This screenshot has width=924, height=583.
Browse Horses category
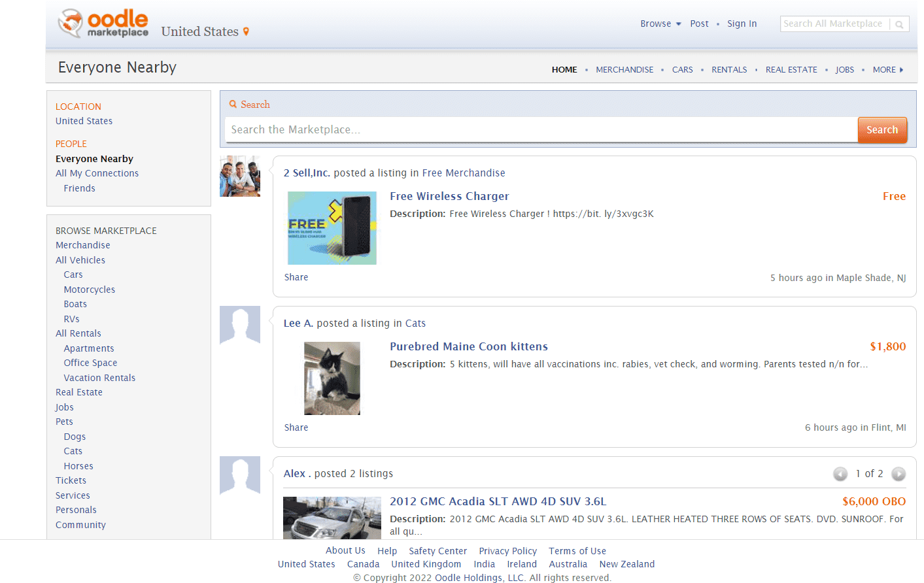pos(78,466)
